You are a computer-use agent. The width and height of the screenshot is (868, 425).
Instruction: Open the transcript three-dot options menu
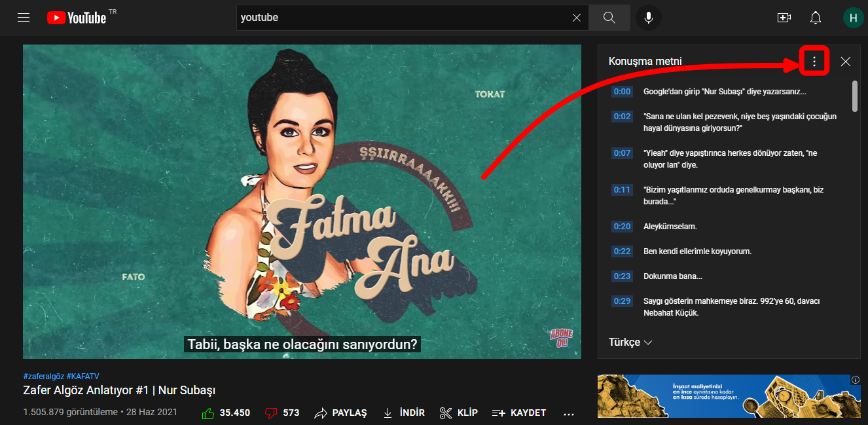(x=814, y=62)
